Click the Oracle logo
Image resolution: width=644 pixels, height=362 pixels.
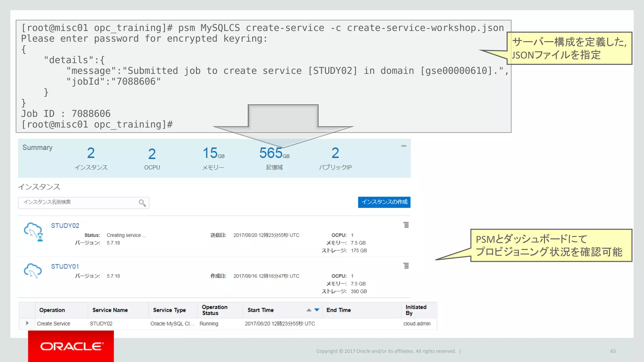click(71, 346)
